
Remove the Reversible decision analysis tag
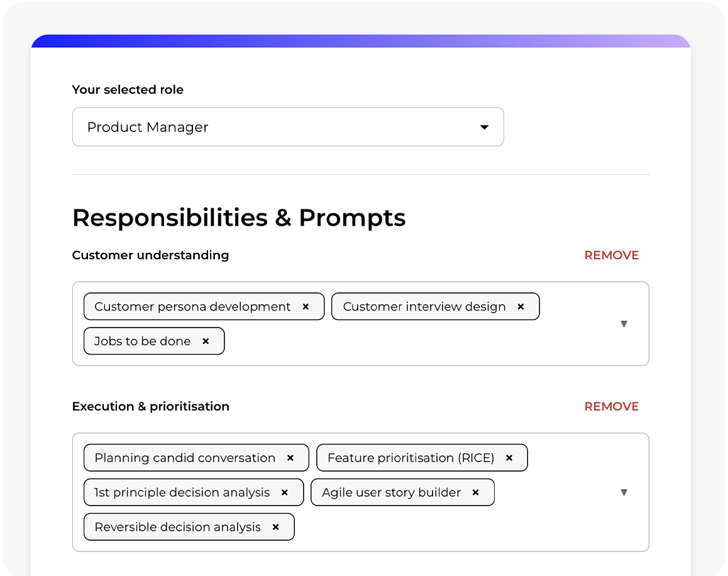[275, 527]
